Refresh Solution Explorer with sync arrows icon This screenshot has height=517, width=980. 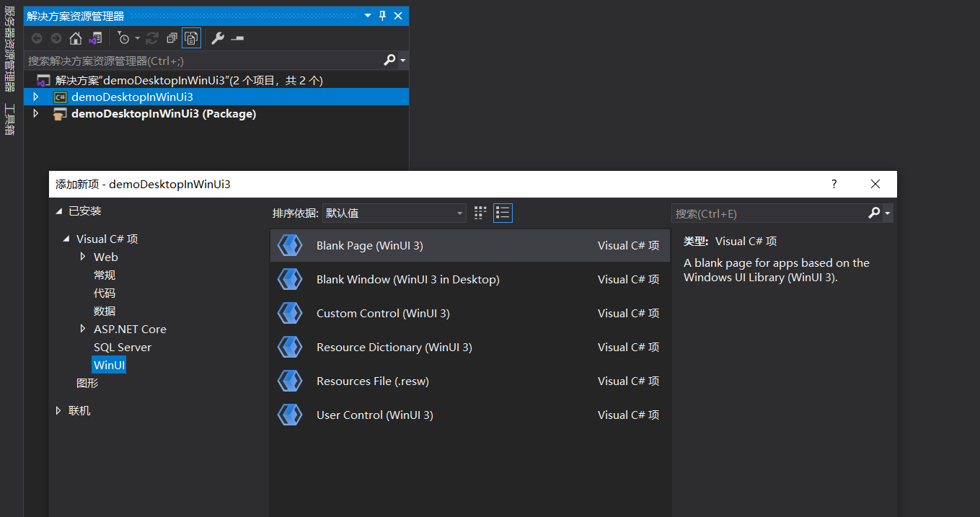coord(152,38)
